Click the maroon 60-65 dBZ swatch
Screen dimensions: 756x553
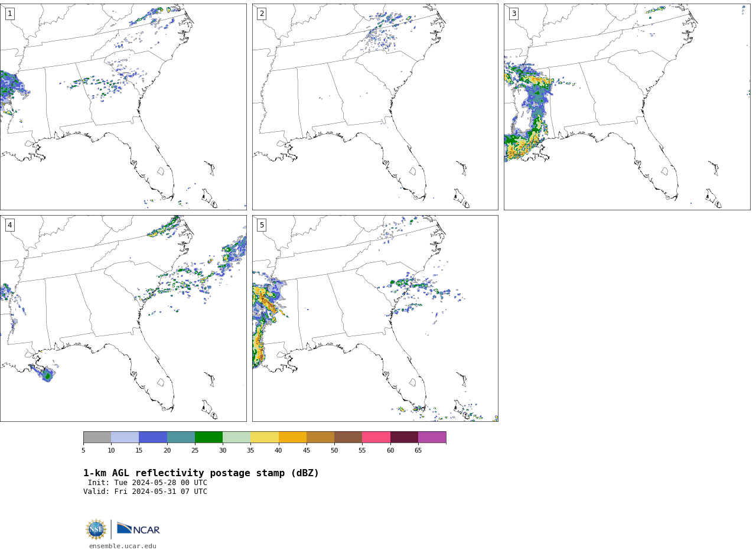click(404, 437)
